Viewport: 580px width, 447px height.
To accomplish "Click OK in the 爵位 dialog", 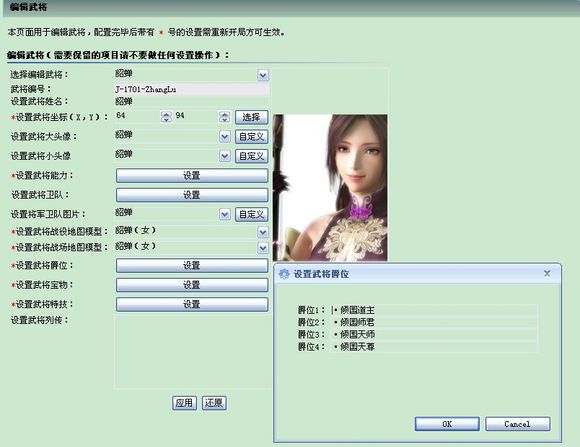I will pyautogui.click(x=447, y=424).
